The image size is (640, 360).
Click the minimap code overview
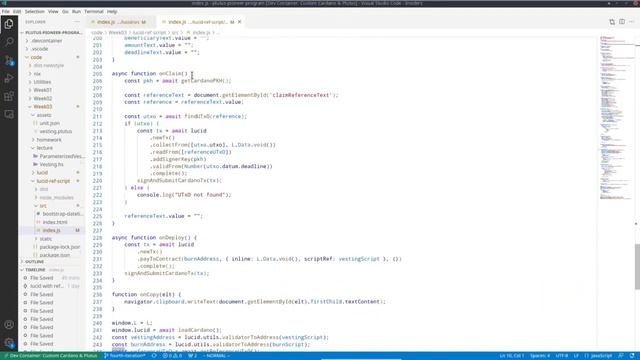click(616, 118)
